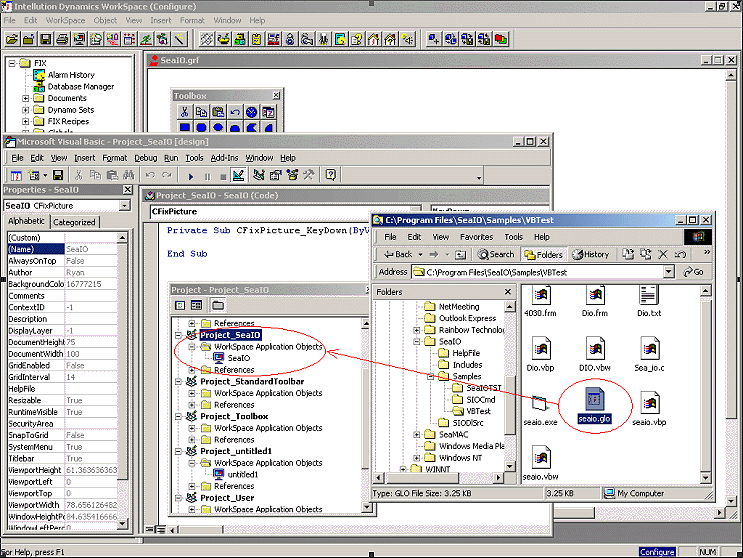This screenshot has width=743, height=558.
Task: Open Properties Window icon in Visual Basic toolbar
Action: point(275,176)
